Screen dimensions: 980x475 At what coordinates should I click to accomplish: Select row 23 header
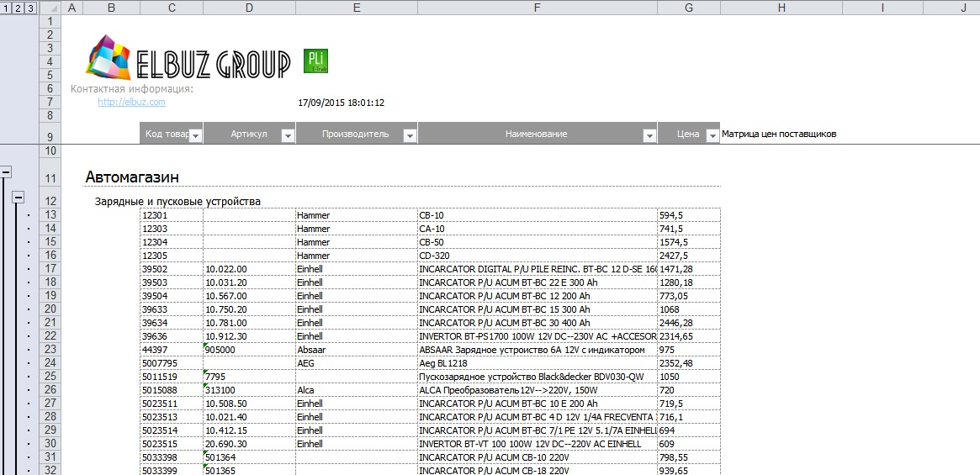50,350
